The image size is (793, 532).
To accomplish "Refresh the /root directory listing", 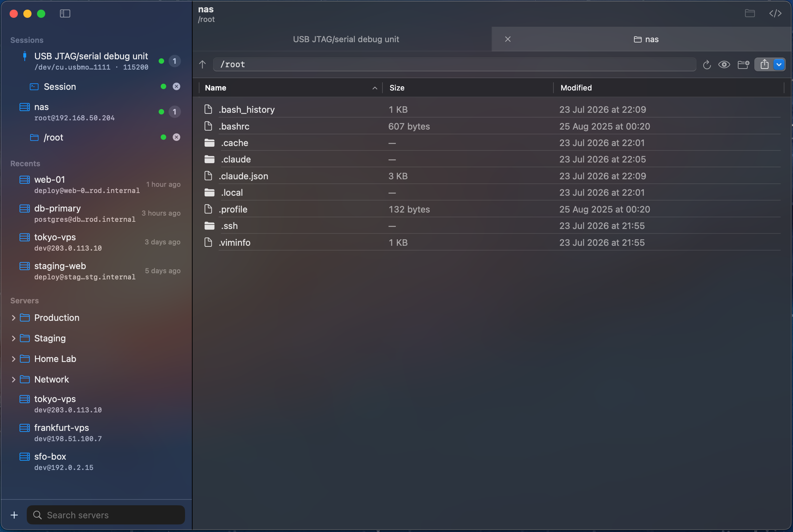I will pyautogui.click(x=707, y=64).
